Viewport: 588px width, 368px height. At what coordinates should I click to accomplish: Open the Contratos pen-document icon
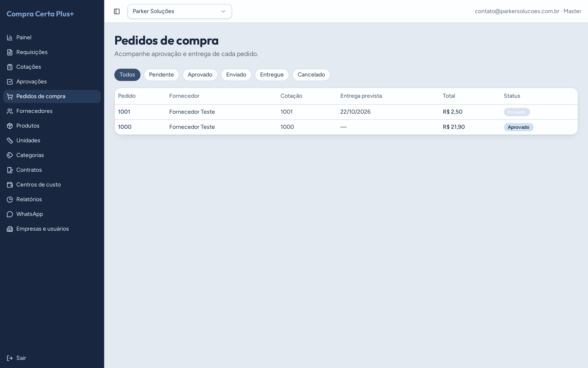[x=10, y=170]
